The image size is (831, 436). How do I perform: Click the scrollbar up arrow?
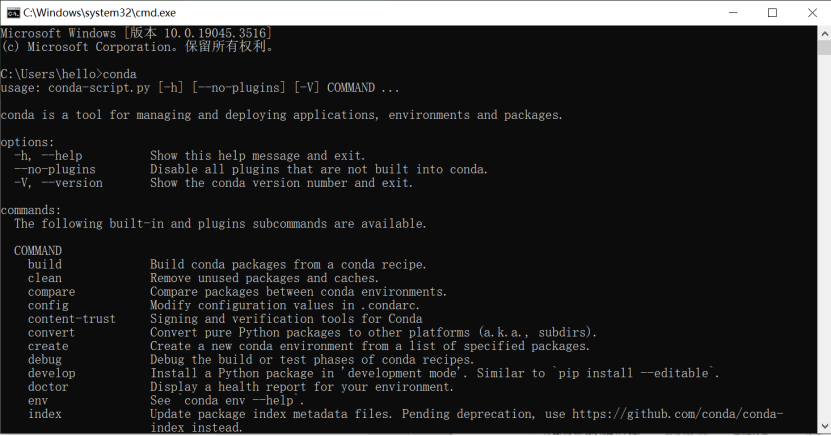pyautogui.click(x=824, y=33)
